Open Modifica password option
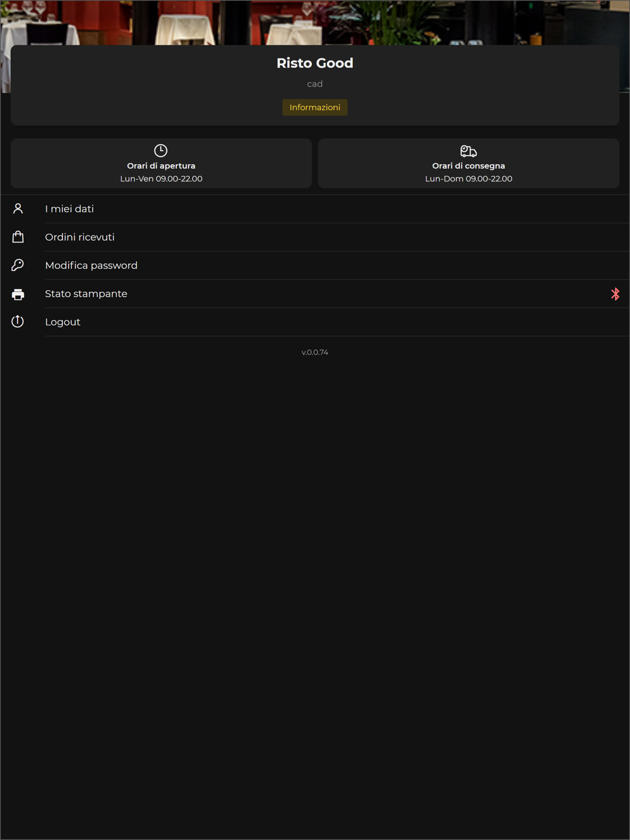 tap(315, 266)
